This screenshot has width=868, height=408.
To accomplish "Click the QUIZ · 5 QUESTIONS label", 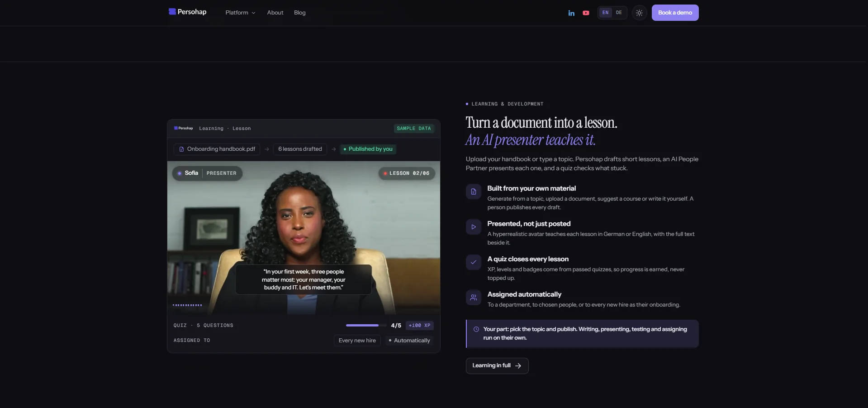I will coord(204,326).
